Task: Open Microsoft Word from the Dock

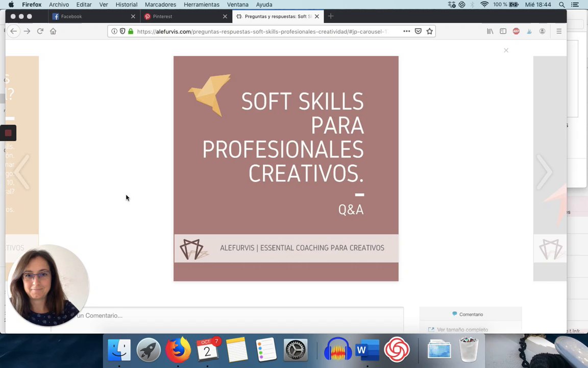Action: (367, 350)
